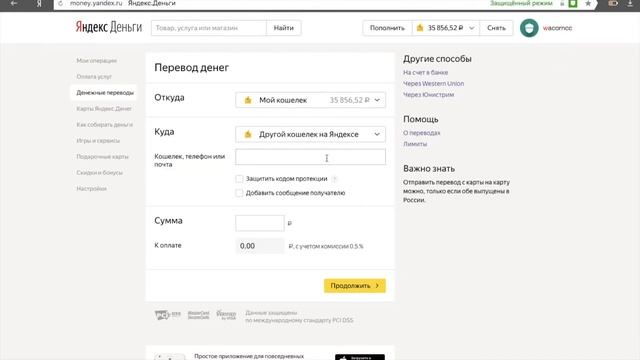
Task: Click wallet icon in Мой кошелек selector
Action: coord(248,100)
